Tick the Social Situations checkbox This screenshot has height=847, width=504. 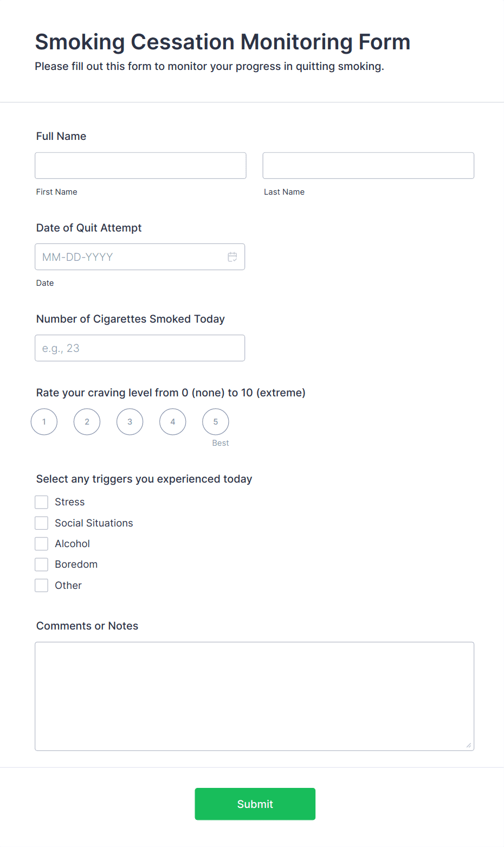[42, 523]
